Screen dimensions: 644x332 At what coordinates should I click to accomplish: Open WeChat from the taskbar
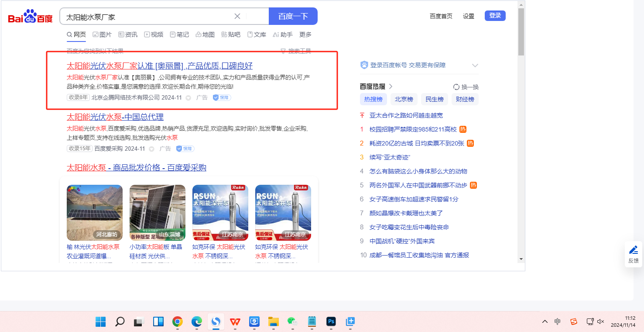click(x=292, y=322)
